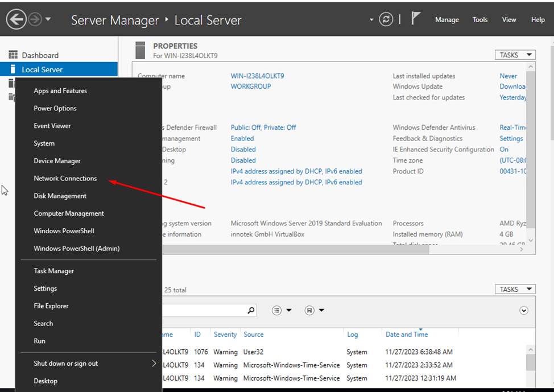
Task: Open Device Manager from the context menu
Action: [58, 160]
